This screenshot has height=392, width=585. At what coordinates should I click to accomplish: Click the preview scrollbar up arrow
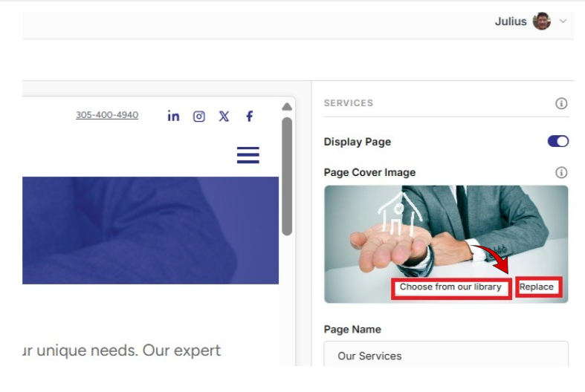point(287,107)
